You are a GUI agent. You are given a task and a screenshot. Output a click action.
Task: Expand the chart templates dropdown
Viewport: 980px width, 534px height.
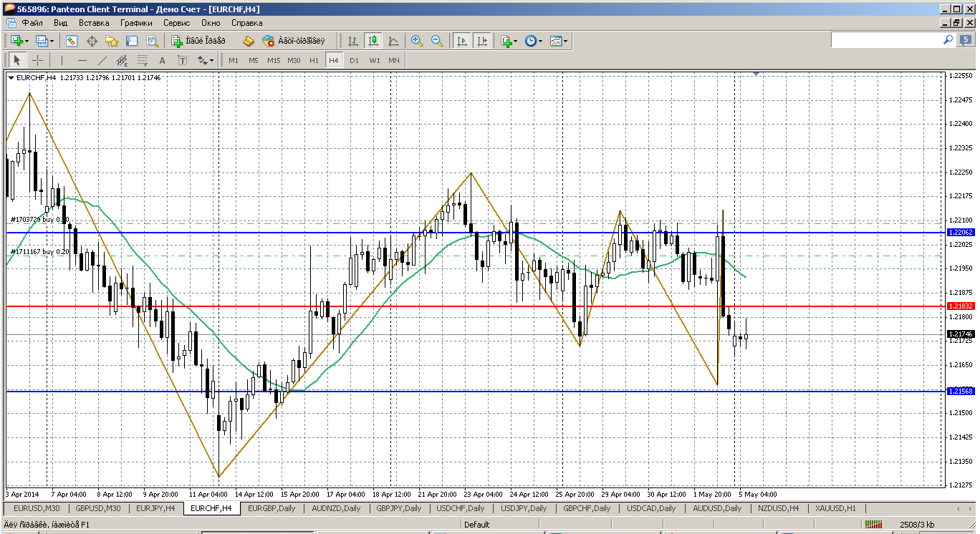pyautogui.click(x=566, y=42)
